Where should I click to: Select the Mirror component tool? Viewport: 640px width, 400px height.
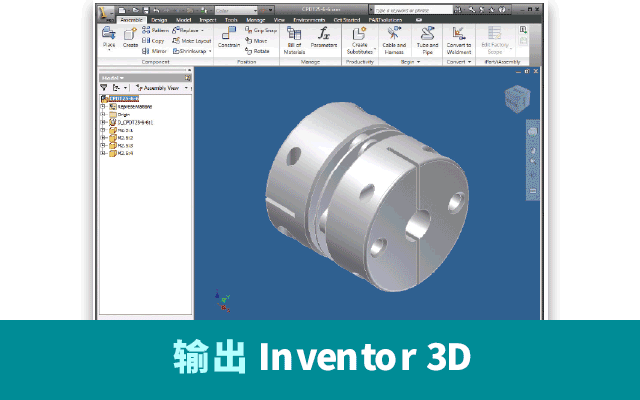coord(154,51)
